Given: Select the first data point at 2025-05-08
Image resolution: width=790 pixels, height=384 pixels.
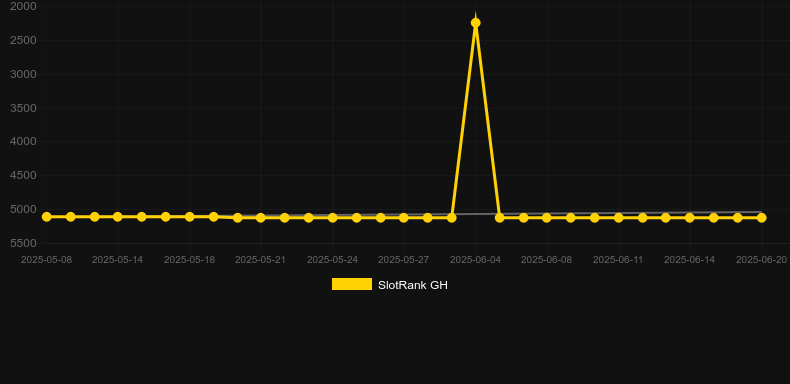Looking at the screenshot, I should pyautogui.click(x=46, y=217).
